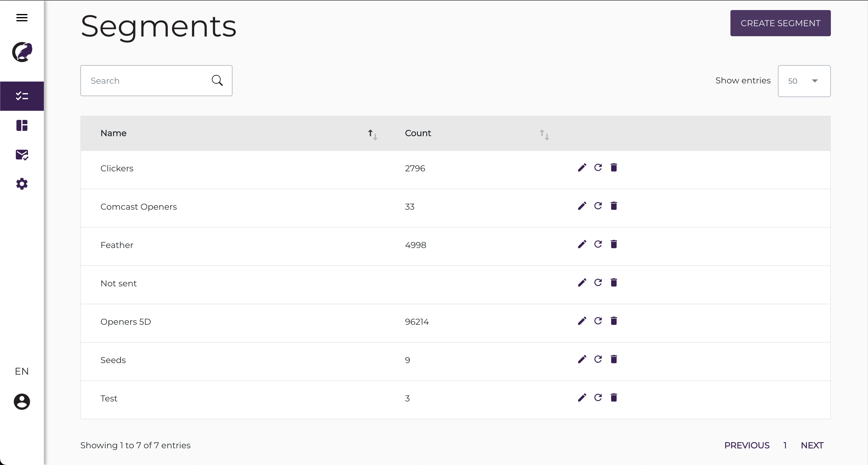Change the EN language selector
This screenshot has height=465, width=868.
(22, 371)
